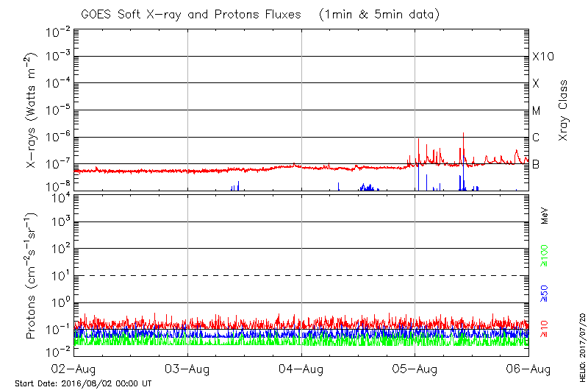Screen dimensions: 588x390
Task: Click the X10 flare class label
Action: (542, 57)
